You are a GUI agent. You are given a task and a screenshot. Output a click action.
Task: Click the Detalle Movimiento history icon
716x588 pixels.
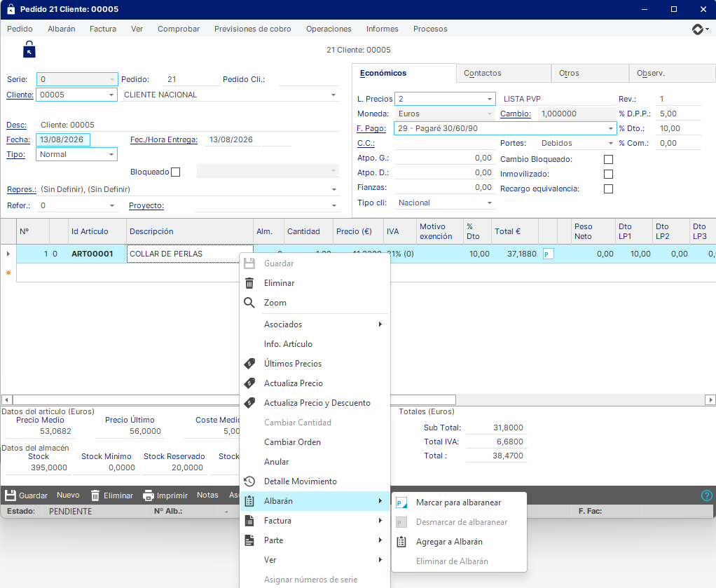click(249, 481)
